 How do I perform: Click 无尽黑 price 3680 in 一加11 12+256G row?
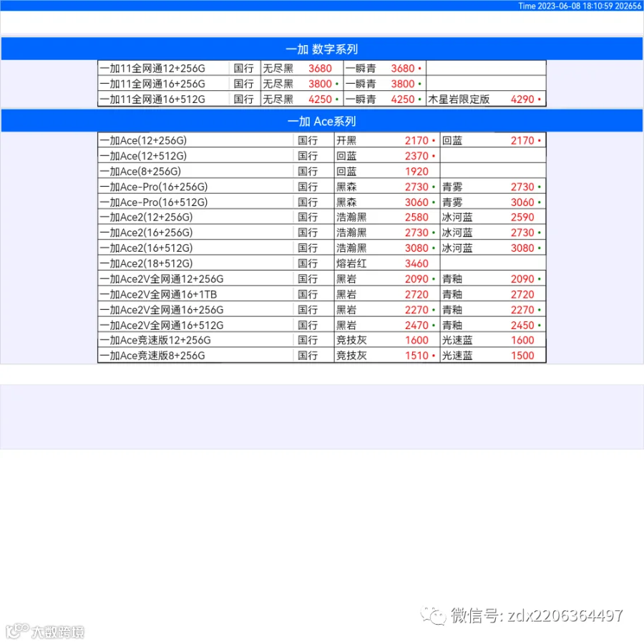[x=320, y=68]
